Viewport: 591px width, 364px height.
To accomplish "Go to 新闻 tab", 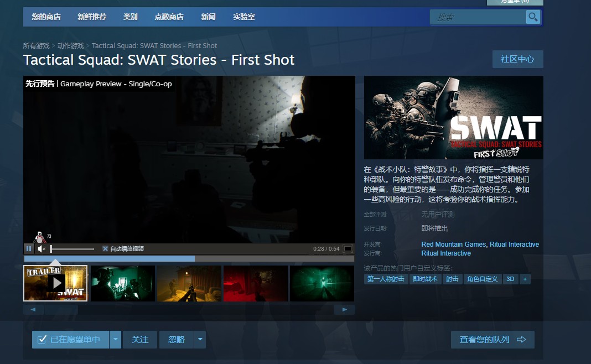I will 208,17.
